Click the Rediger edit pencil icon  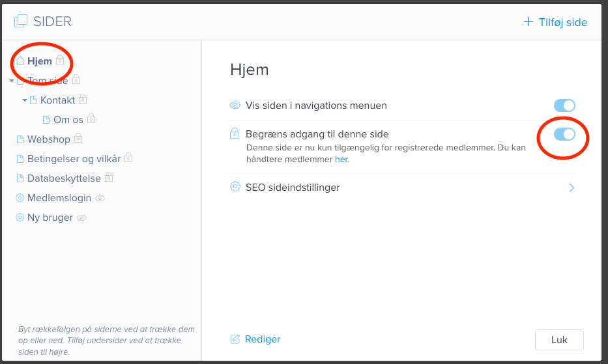click(x=235, y=339)
